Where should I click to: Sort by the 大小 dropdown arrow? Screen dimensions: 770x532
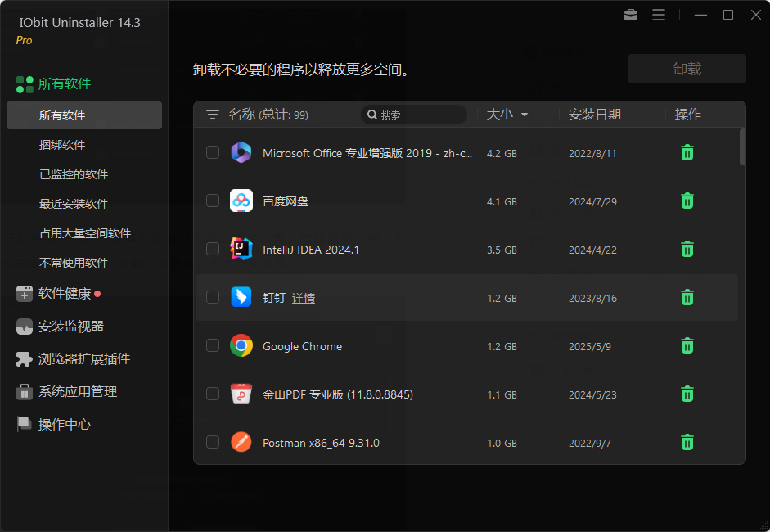525,115
